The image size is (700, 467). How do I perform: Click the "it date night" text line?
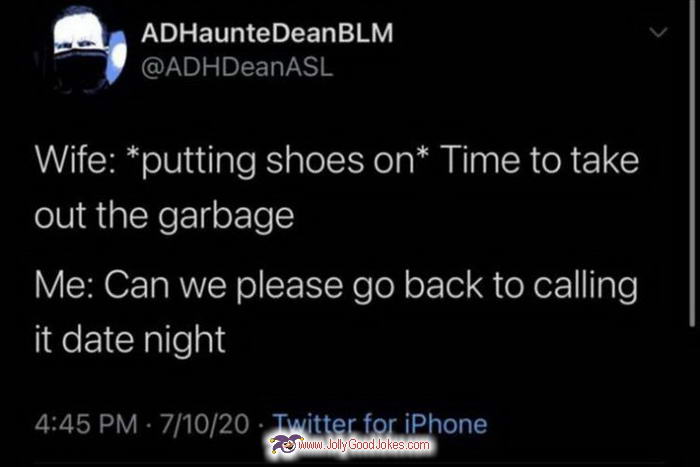tap(130, 340)
